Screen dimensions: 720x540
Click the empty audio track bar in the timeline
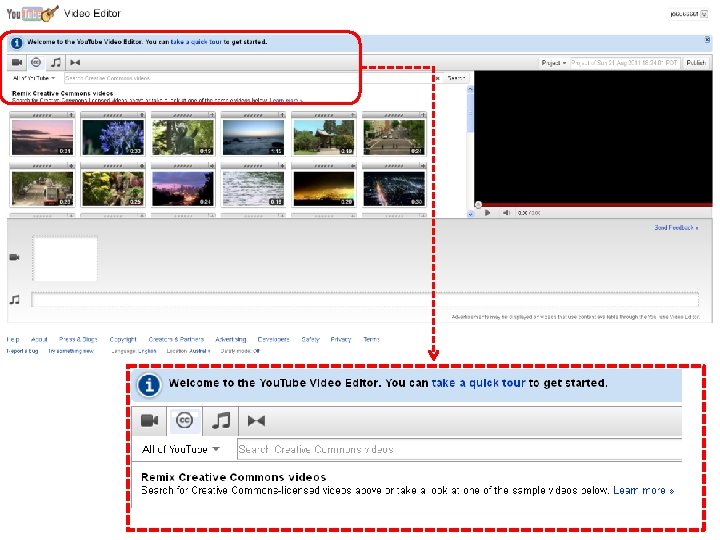(x=365, y=300)
